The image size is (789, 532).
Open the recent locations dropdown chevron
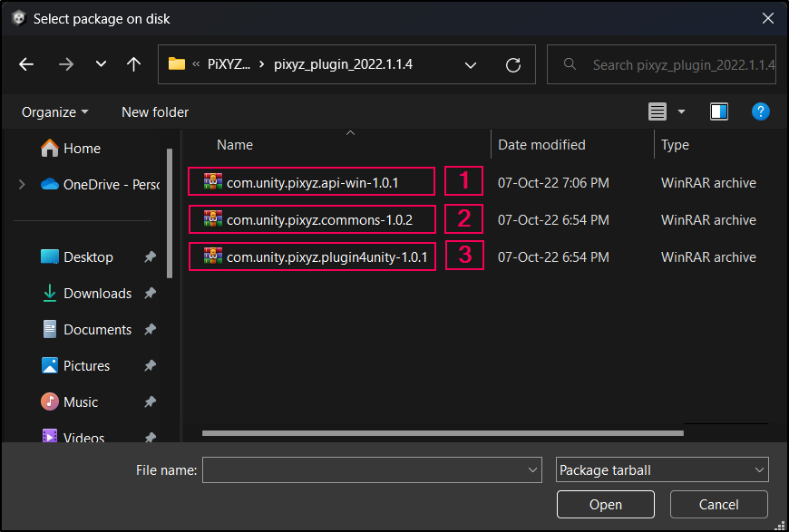tap(101, 64)
